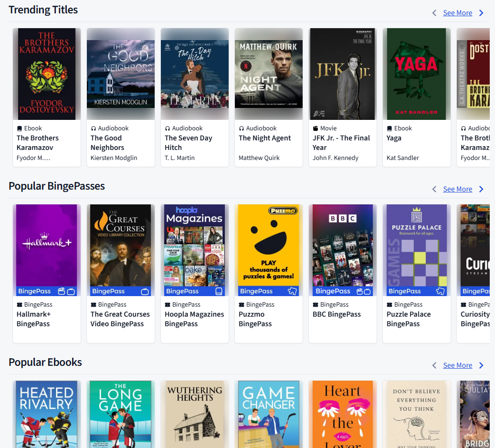Viewport: 495px width, 448px height.
Task: Click the right chevron for Popular BingePasses
Action: tap(482, 189)
